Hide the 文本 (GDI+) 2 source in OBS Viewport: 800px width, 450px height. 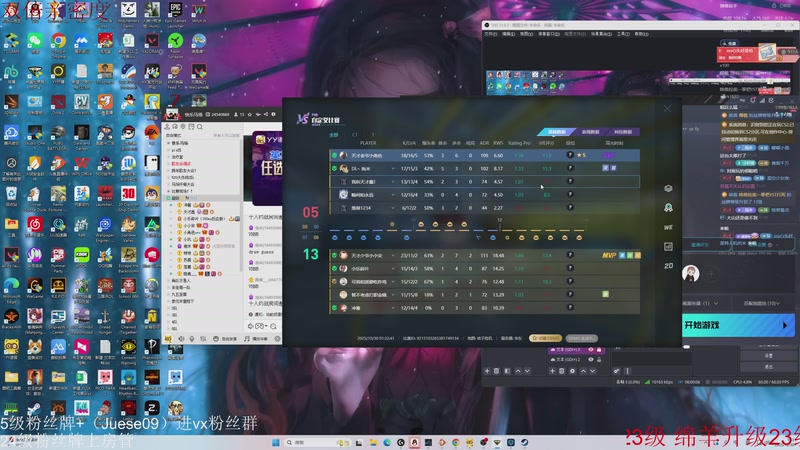tap(591, 360)
